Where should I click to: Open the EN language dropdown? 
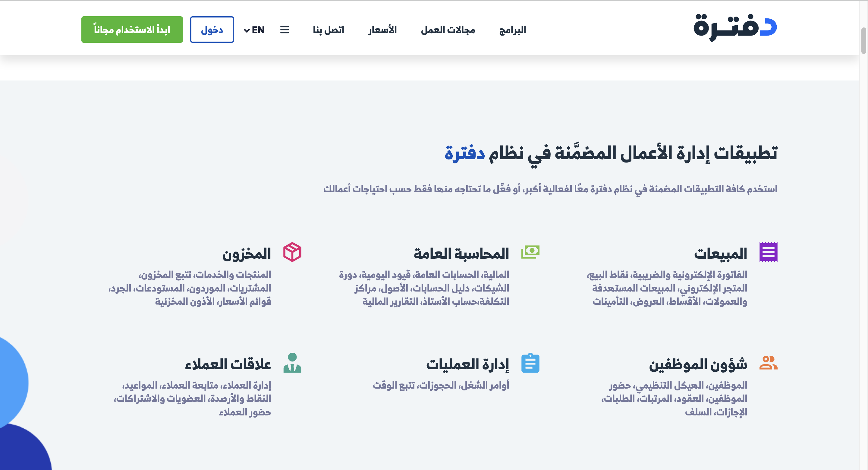click(x=254, y=30)
